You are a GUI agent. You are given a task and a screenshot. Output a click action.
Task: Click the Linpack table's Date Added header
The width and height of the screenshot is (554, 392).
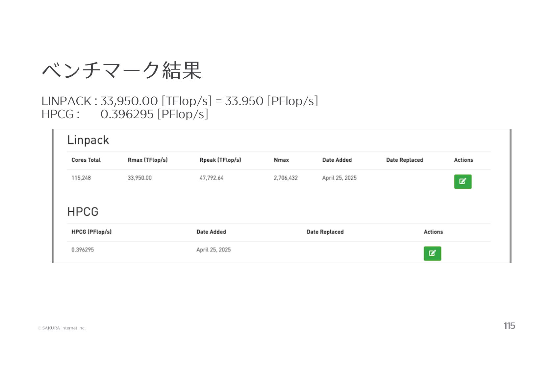[337, 160]
